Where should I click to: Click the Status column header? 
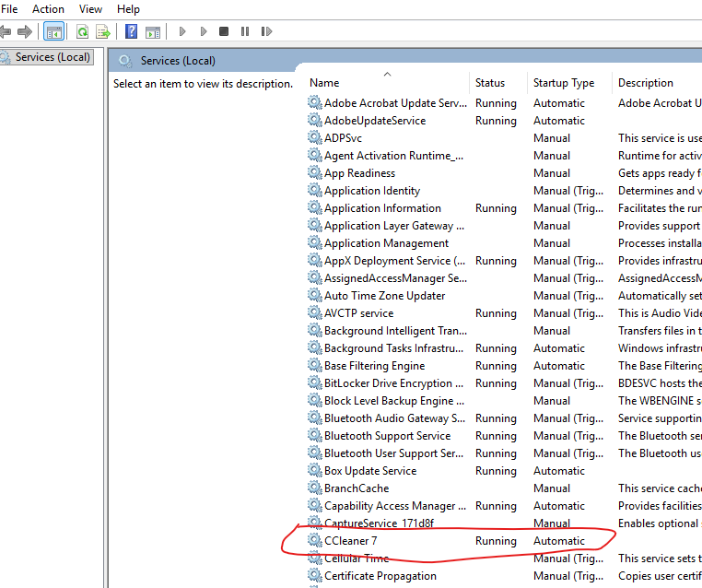(490, 83)
